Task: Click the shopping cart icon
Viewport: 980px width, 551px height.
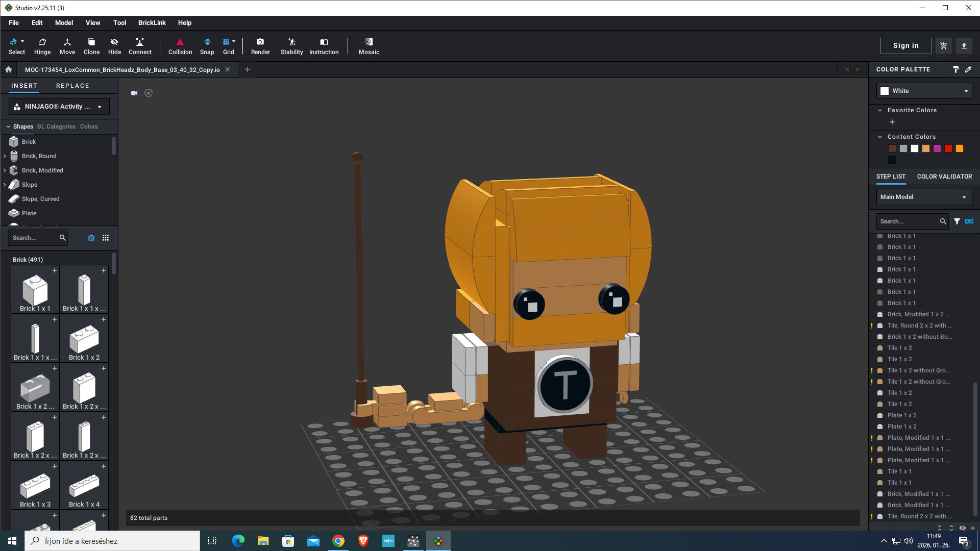Action: click(943, 46)
